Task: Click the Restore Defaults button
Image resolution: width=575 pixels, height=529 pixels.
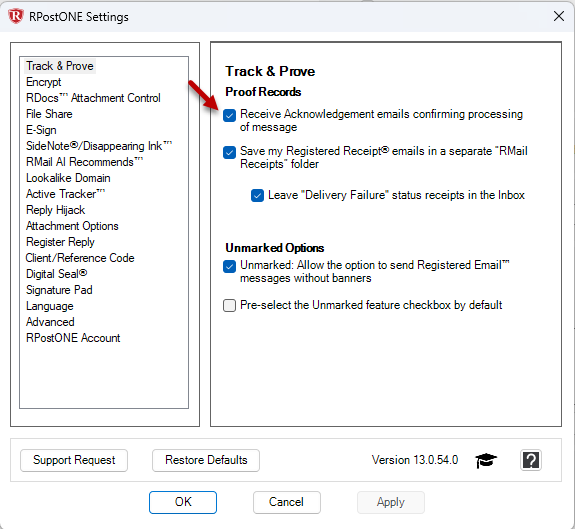Action: click(x=206, y=460)
